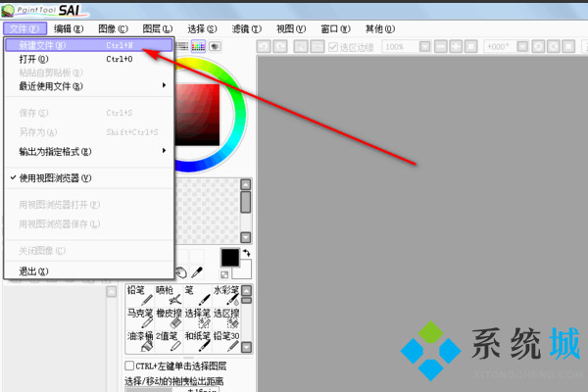Open the +000° rotation angle dropdown

pyautogui.click(x=522, y=46)
